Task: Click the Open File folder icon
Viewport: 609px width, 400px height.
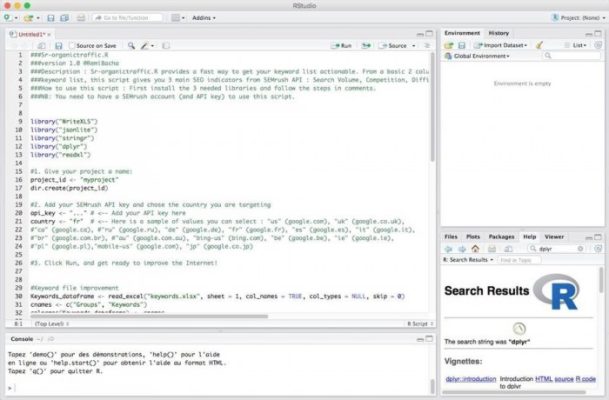Action: coord(28,18)
